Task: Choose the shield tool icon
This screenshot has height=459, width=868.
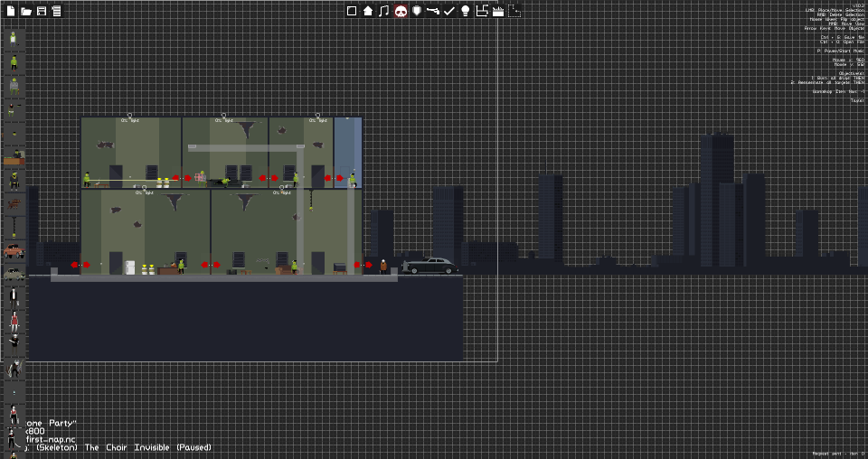Action: point(417,11)
